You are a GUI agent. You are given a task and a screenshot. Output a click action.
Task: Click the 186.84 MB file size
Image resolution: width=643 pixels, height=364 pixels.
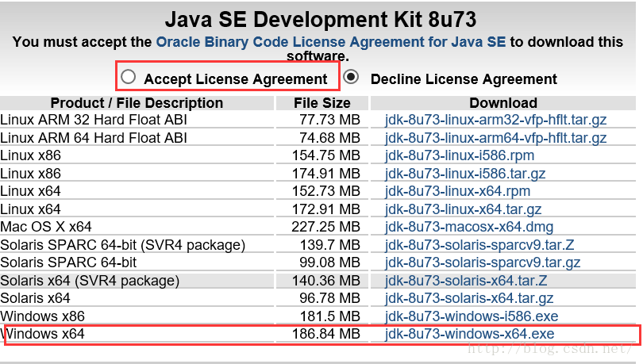pyautogui.click(x=326, y=334)
